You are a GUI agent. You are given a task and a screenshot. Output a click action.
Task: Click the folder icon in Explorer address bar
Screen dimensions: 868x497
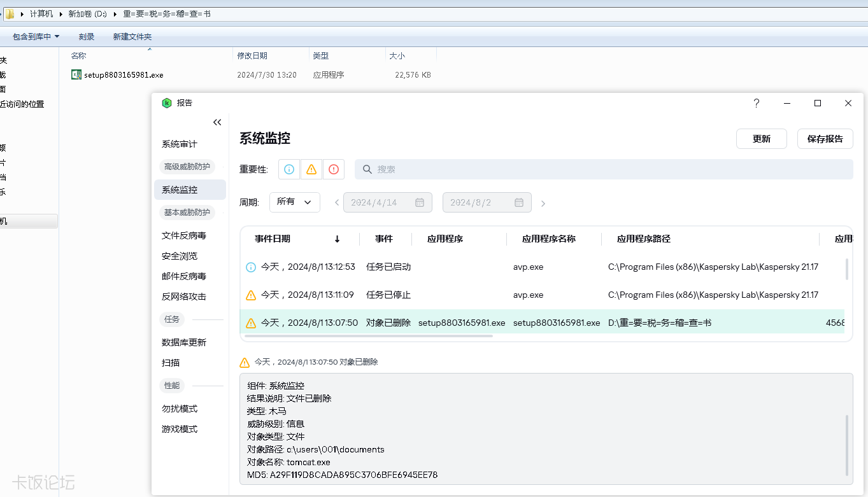tap(10, 13)
